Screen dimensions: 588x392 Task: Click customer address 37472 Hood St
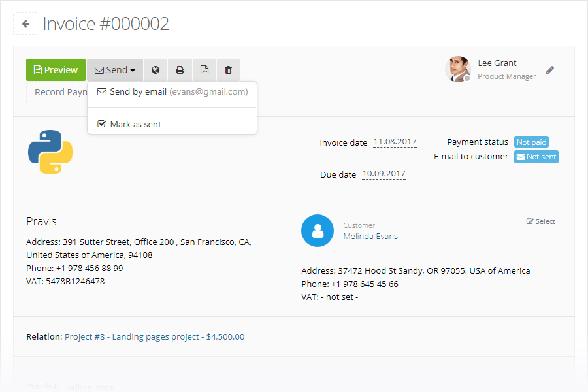434,271
